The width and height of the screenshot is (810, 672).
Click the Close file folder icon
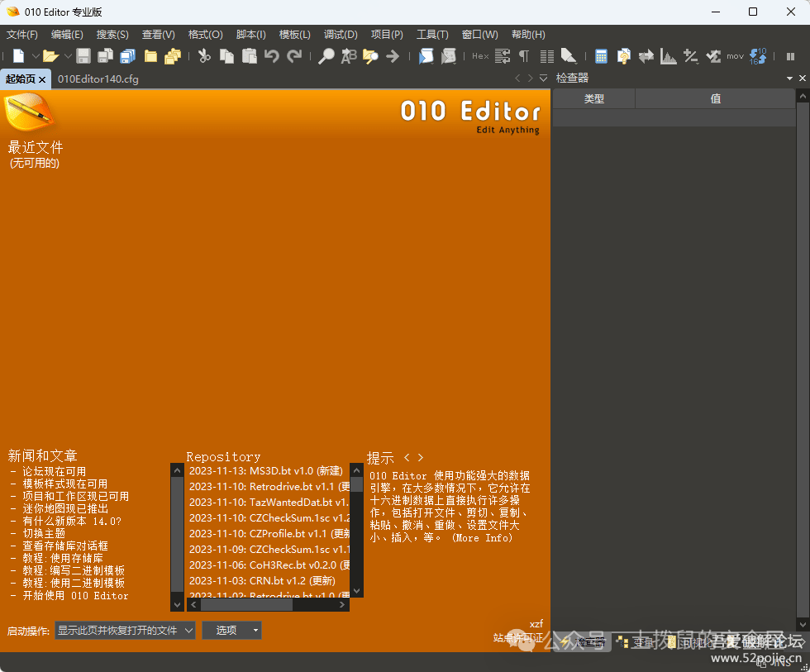(150, 55)
